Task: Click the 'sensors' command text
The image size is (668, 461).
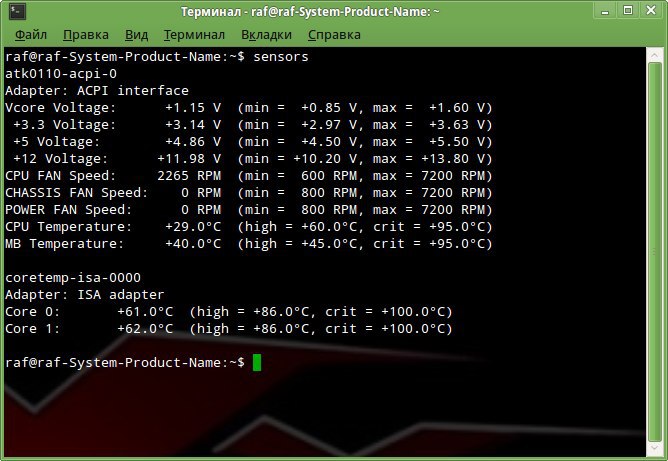Action: [x=281, y=57]
